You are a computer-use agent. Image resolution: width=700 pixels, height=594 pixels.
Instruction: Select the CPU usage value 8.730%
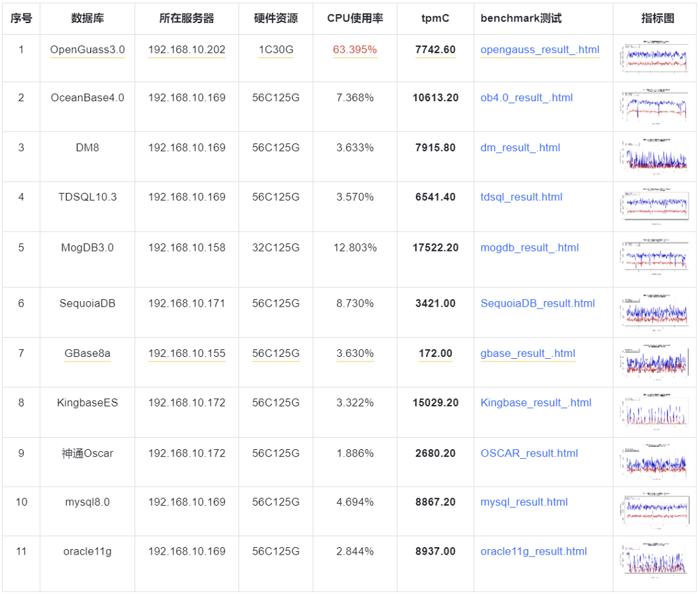(355, 304)
